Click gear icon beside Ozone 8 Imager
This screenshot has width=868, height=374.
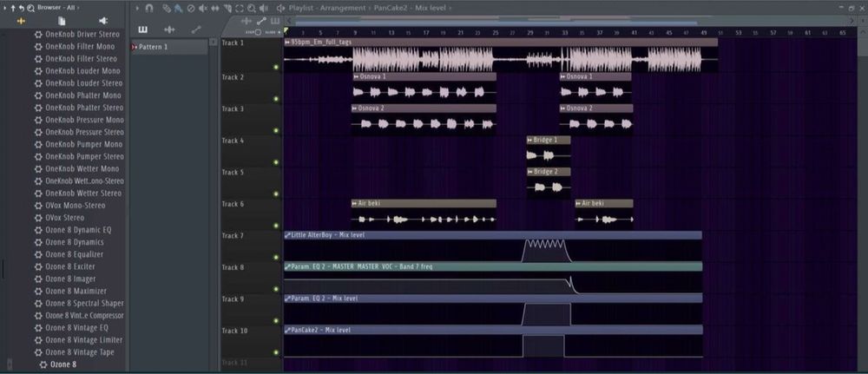click(x=38, y=279)
